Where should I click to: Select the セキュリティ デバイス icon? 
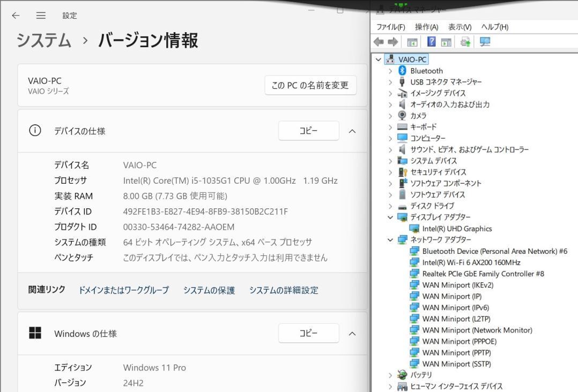pos(403,172)
